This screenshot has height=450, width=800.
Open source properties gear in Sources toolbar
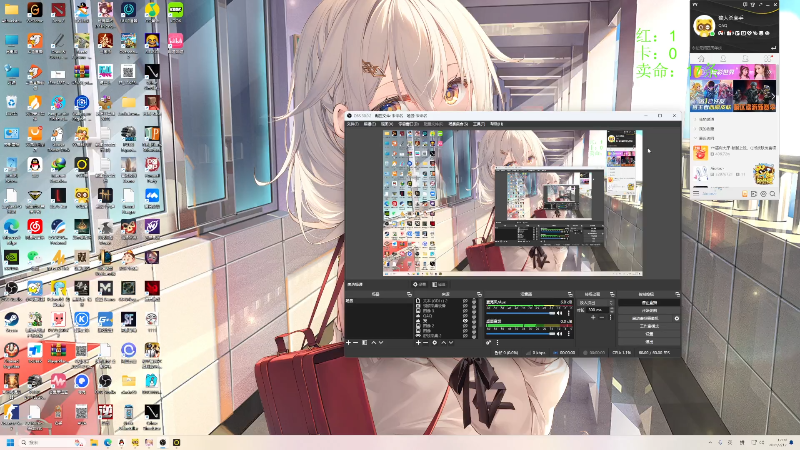pyautogui.click(x=435, y=342)
